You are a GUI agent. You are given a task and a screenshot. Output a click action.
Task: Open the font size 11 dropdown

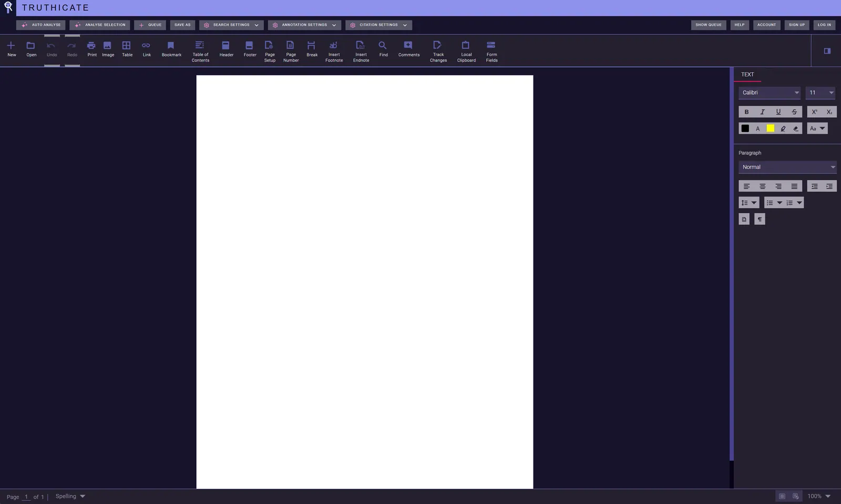tap(821, 93)
